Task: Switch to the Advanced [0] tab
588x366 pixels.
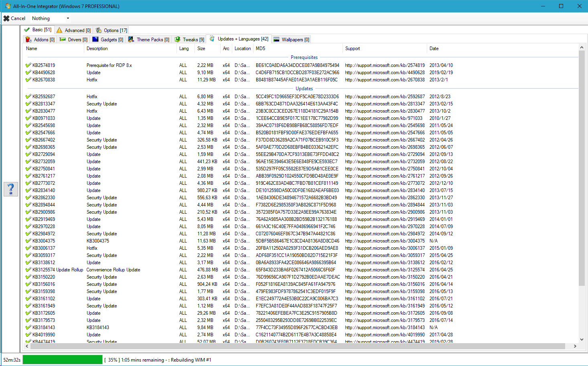Action: coord(74,30)
